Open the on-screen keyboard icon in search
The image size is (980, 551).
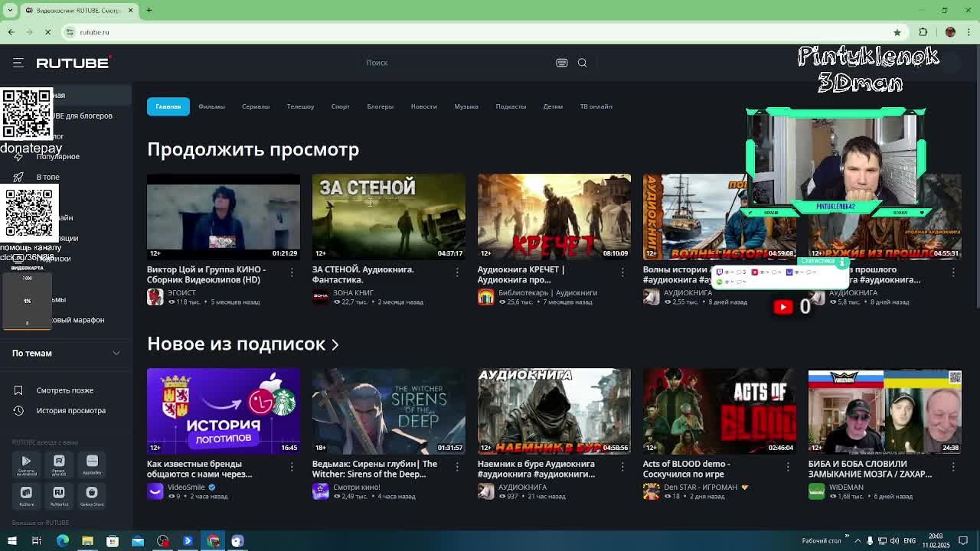[x=562, y=63]
